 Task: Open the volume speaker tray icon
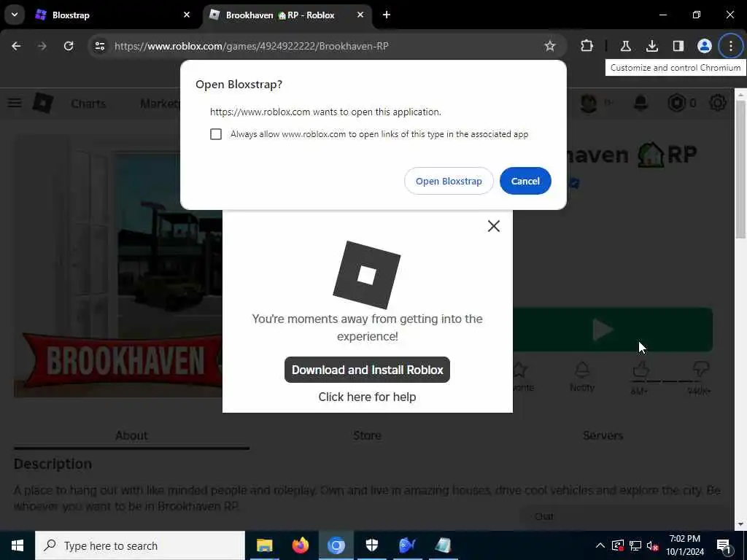pyautogui.click(x=653, y=545)
